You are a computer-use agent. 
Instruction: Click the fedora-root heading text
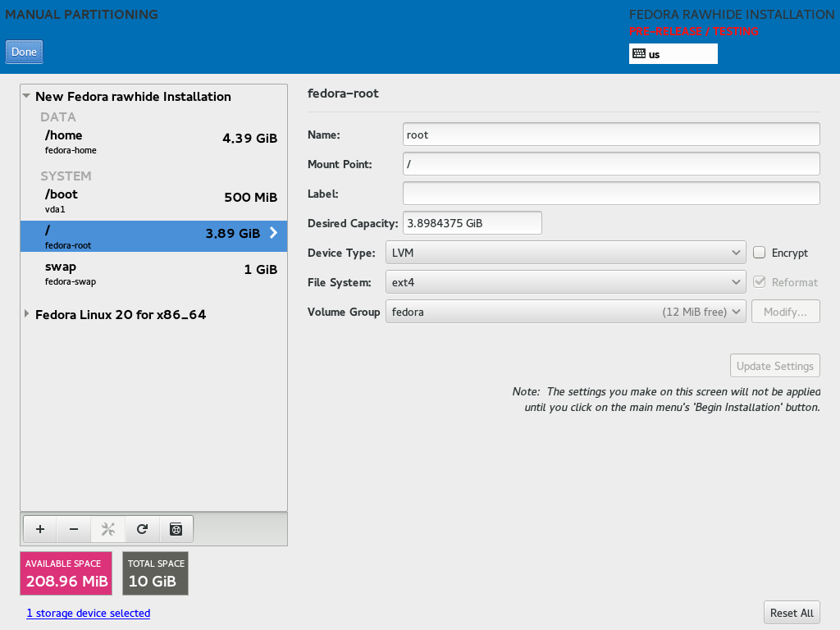(x=343, y=94)
